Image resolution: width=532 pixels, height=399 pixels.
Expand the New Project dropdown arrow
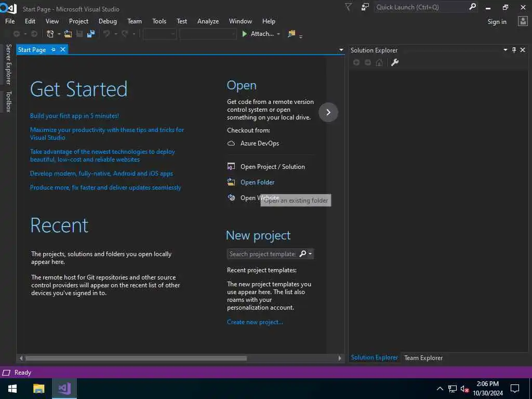pyautogui.click(x=59, y=34)
